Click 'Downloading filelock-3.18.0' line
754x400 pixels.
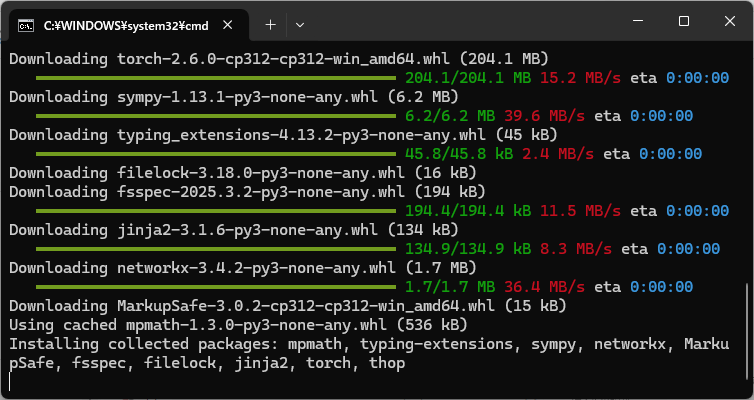(243, 173)
